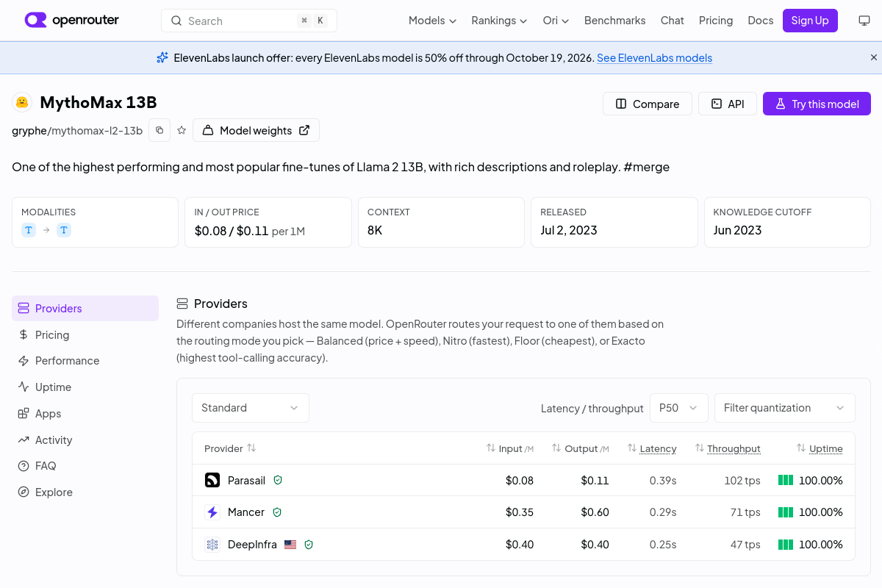Click the Try this model button

817,104
